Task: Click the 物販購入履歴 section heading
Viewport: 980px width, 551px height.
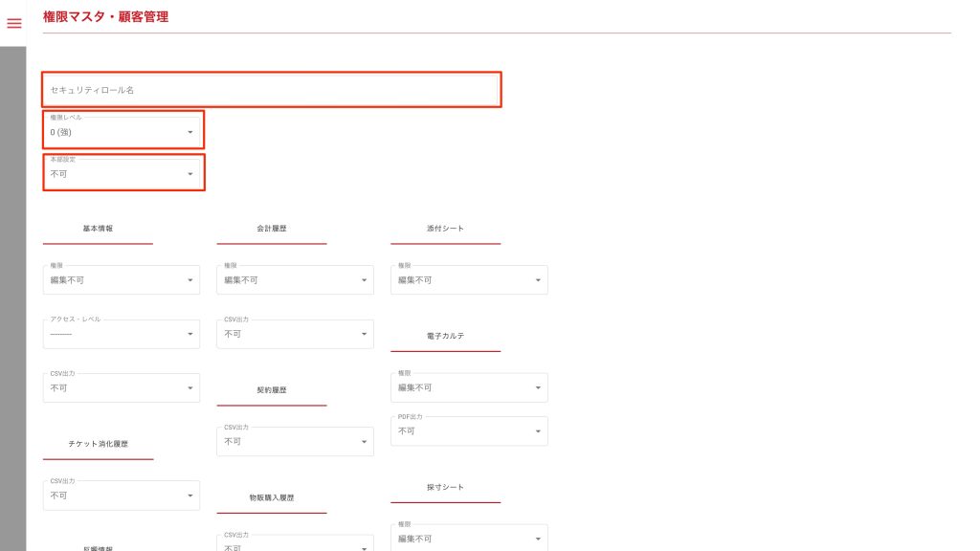Action: (272, 498)
